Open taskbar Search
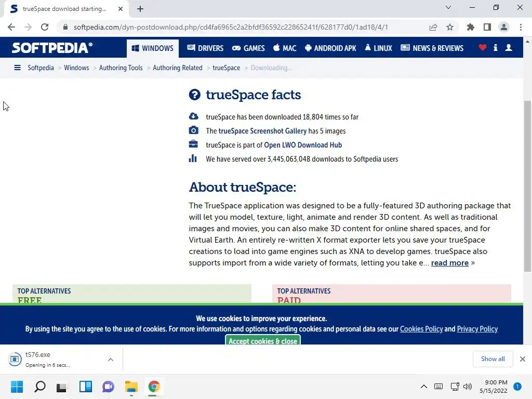The height and width of the screenshot is (399, 532). [40, 387]
